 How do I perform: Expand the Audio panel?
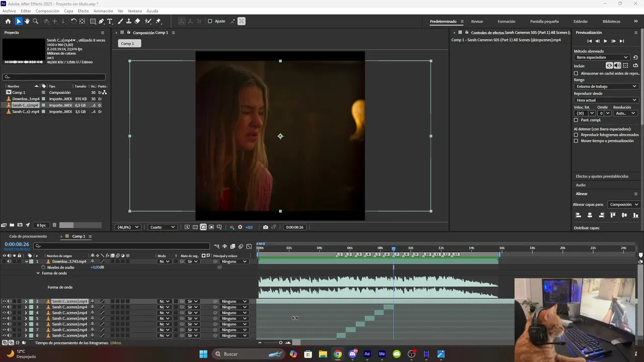[x=581, y=185]
